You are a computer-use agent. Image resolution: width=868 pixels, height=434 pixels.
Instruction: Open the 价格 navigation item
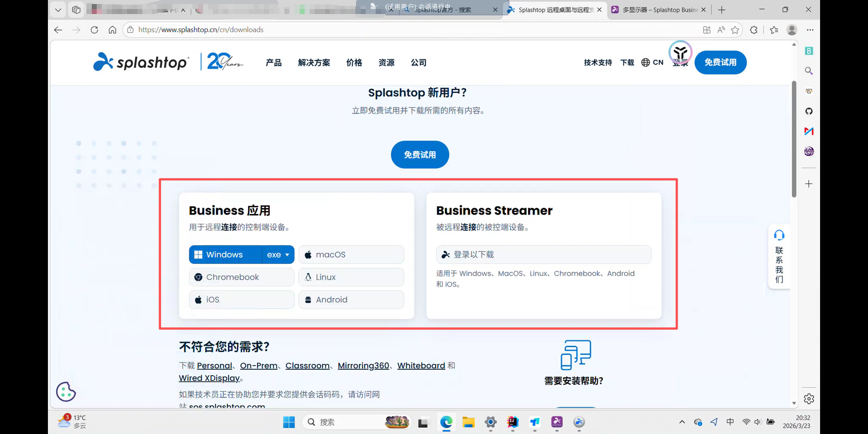pos(354,62)
